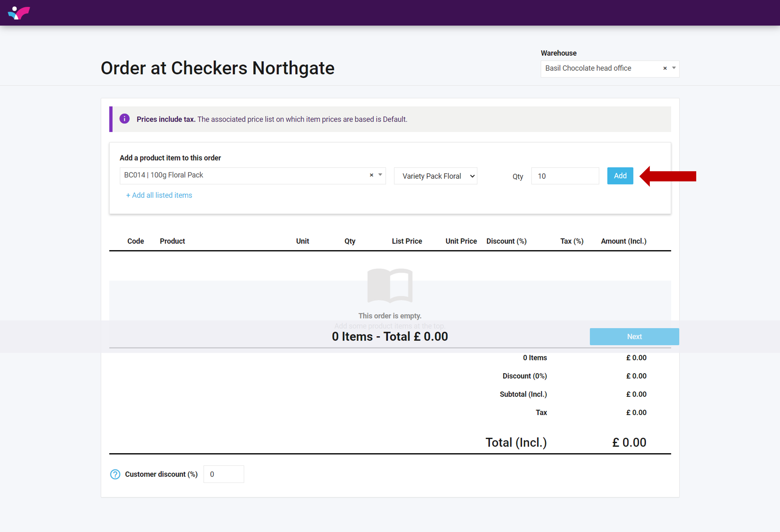Open the Variety Pack Floral dropdown
780x532 pixels.
[x=435, y=176]
